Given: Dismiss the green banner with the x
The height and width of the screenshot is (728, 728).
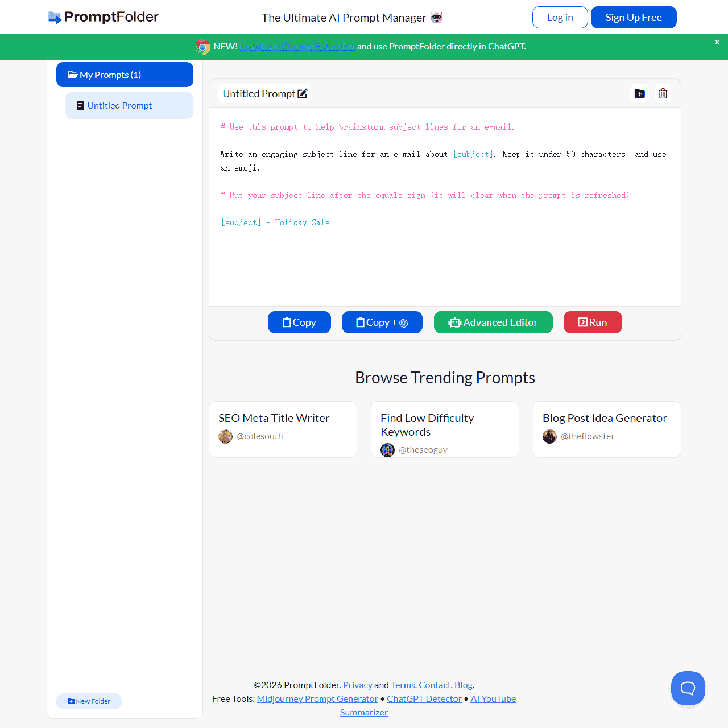Looking at the screenshot, I should [x=717, y=42].
